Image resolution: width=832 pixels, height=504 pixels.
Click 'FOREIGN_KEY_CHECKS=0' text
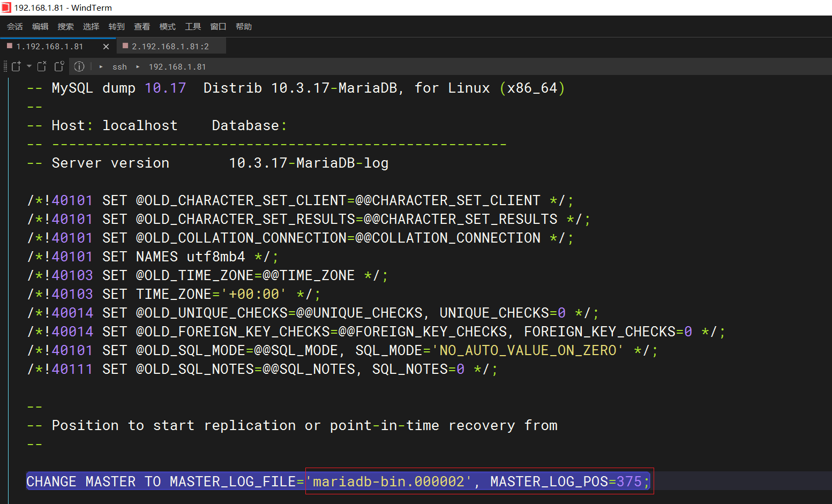click(x=608, y=332)
